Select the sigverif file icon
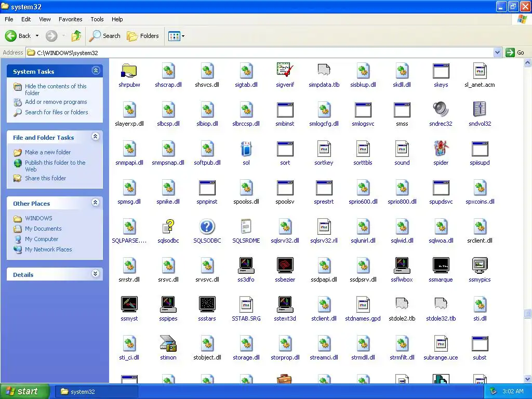532x399 pixels. [285, 71]
